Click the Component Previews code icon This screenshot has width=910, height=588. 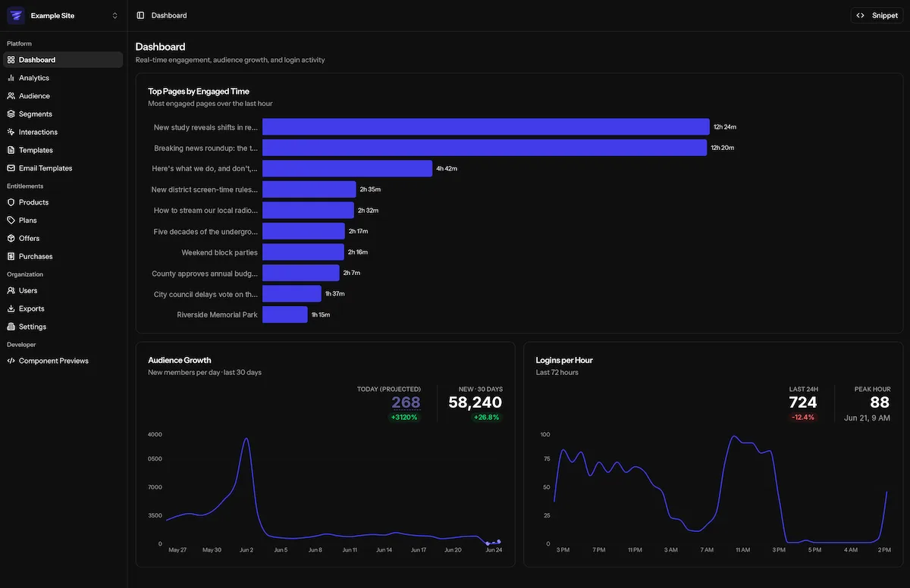[11, 361]
